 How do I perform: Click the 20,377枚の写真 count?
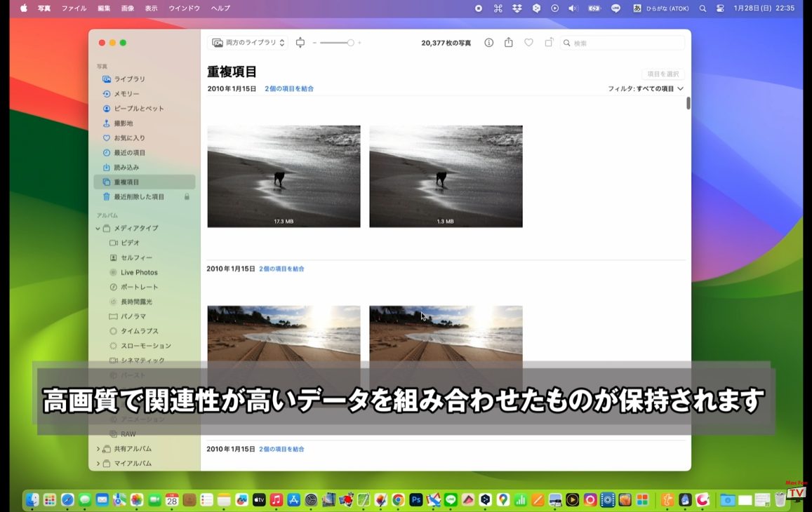pyautogui.click(x=446, y=43)
